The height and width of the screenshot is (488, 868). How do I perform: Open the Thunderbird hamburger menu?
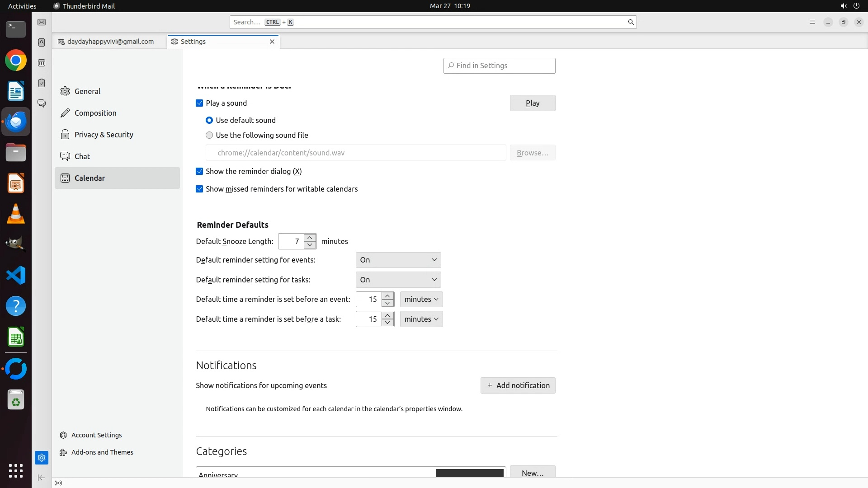(812, 22)
